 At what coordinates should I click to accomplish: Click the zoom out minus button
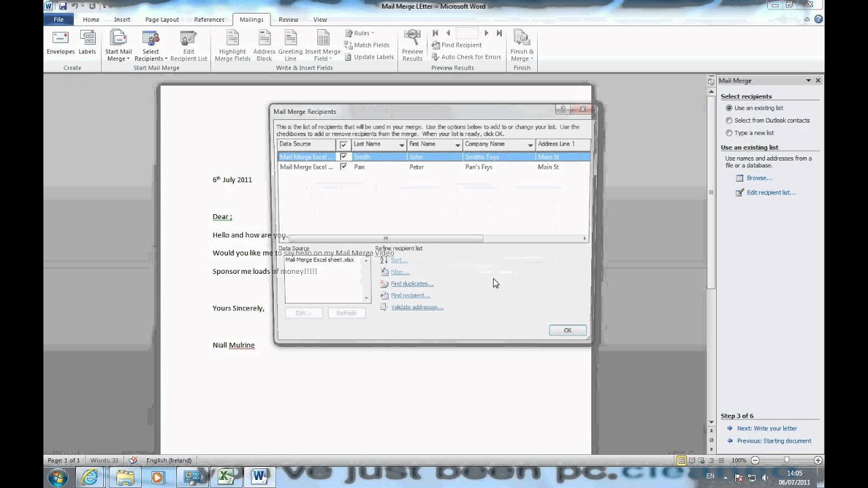(753, 460)
